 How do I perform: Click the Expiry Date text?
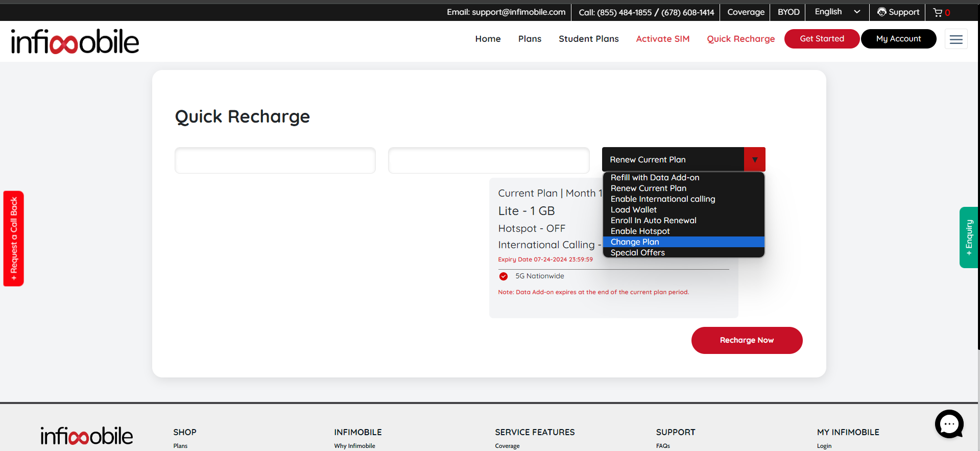pos(545,259)
